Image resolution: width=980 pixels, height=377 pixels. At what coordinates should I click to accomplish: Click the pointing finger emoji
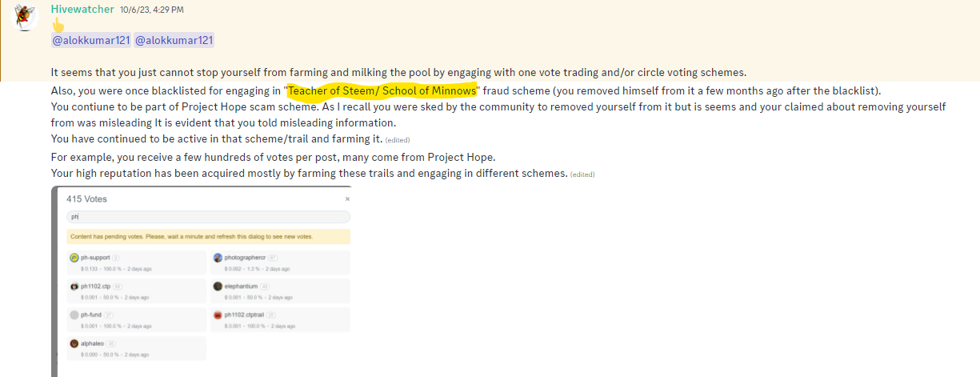tap(58, 26)
